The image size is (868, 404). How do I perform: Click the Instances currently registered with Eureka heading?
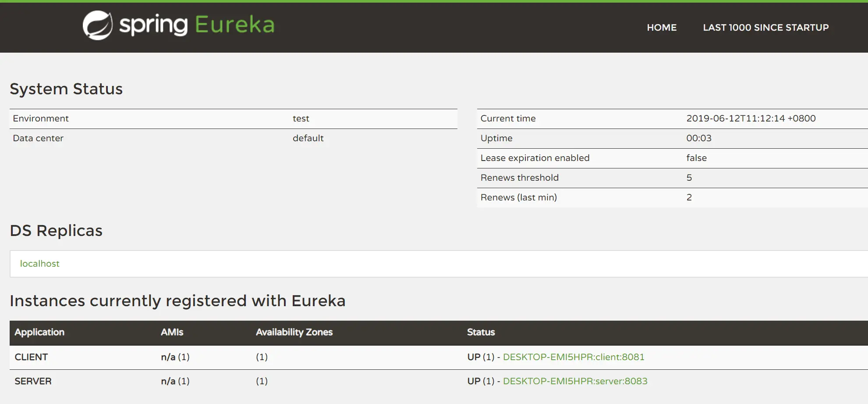tap(177, 301)
